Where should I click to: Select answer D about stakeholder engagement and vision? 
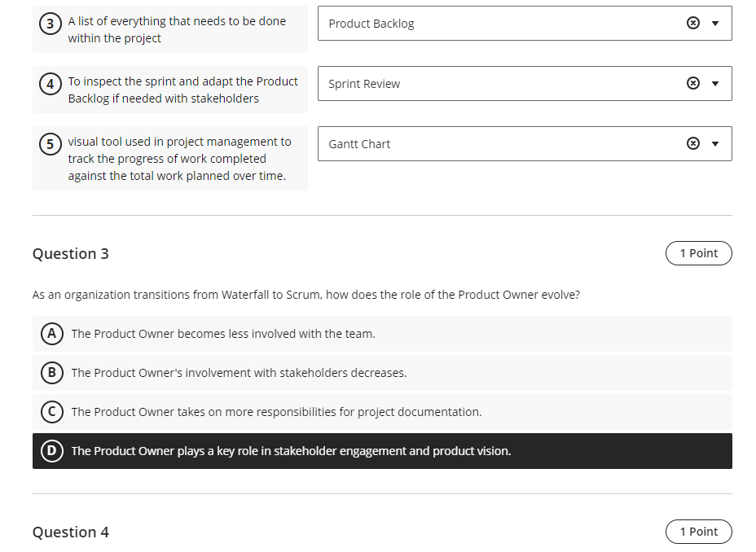click(x=382, y=451)
